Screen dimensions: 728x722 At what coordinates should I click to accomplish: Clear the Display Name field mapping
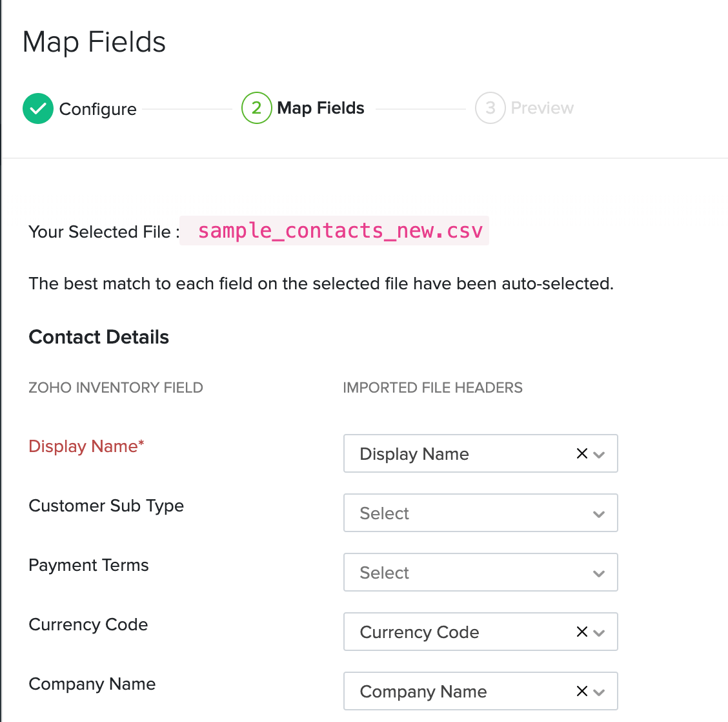click(581, 453)
